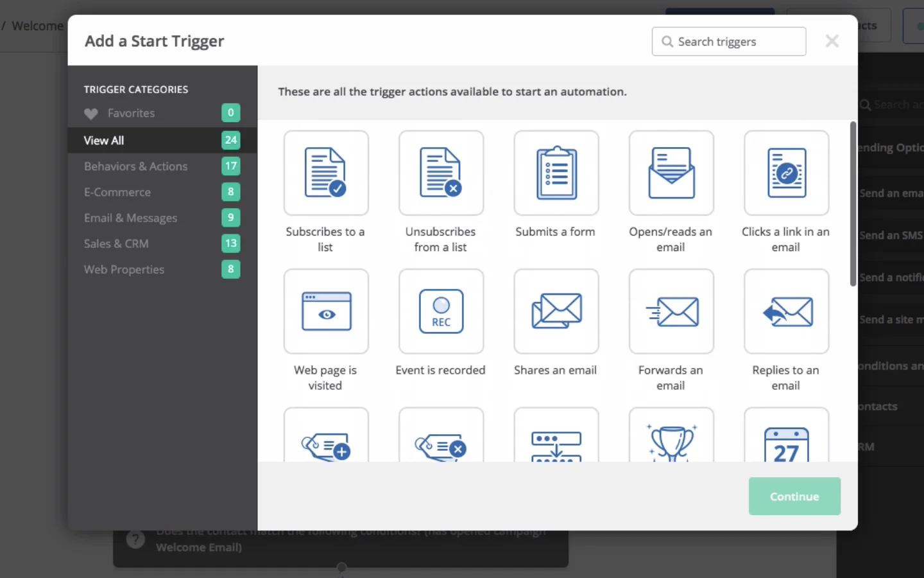Image resolution: width=924 pixels, height=578 pixels.
Task: Click the View All count badge '24'
Action: [x=231, y=140]
